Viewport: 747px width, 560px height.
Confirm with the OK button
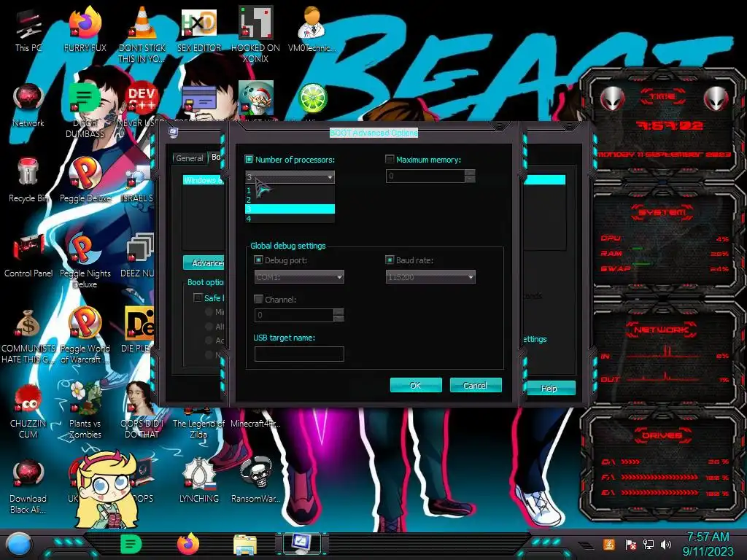click(x=415, y=385)
